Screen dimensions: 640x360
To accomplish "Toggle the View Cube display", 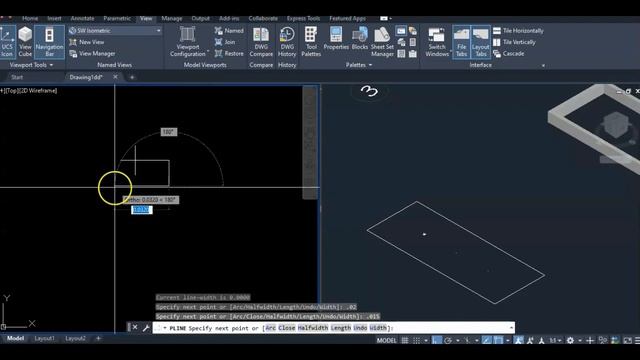I will [25, 42].
